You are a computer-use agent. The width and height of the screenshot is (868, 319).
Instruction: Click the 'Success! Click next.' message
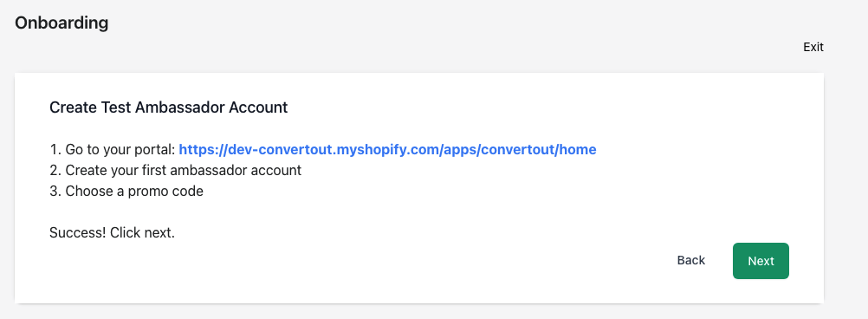(112, 232)
